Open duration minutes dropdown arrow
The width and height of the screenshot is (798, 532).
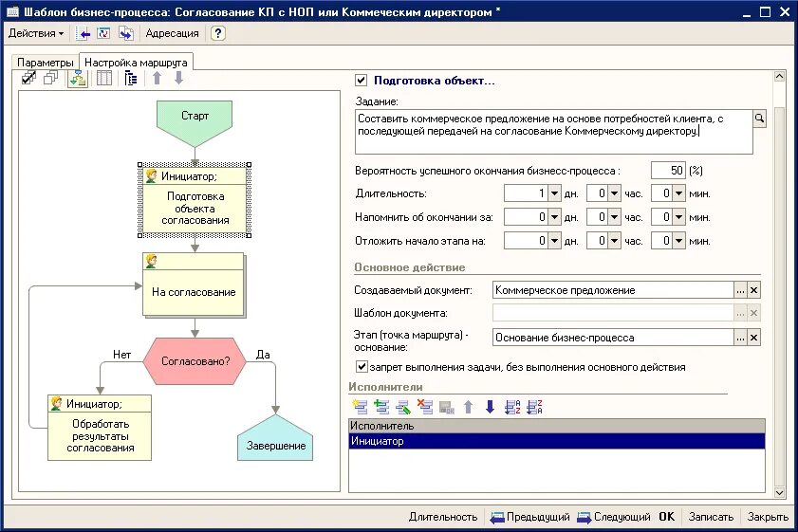tap(678, 193)
